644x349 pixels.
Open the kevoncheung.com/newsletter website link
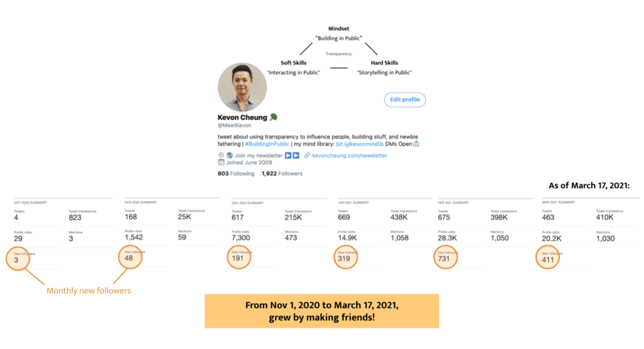[350, 156]
